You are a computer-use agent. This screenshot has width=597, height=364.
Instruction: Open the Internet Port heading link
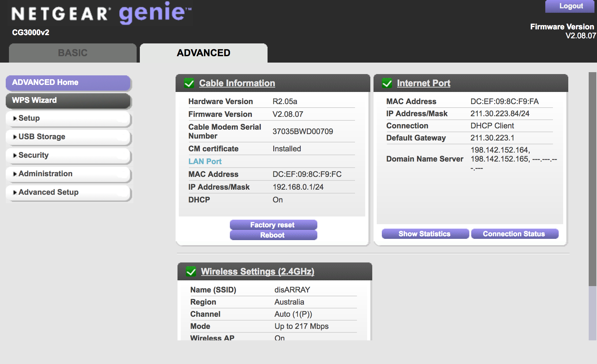424,83
